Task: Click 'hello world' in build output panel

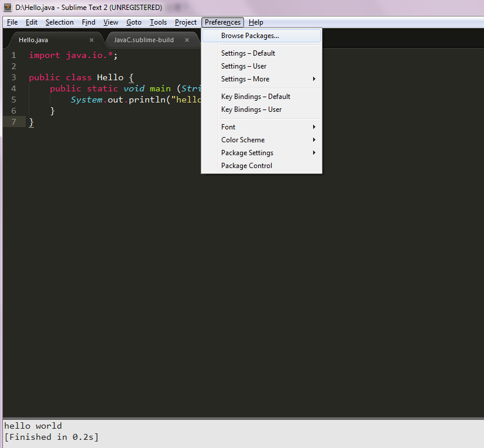Action: tap(33, 426)
